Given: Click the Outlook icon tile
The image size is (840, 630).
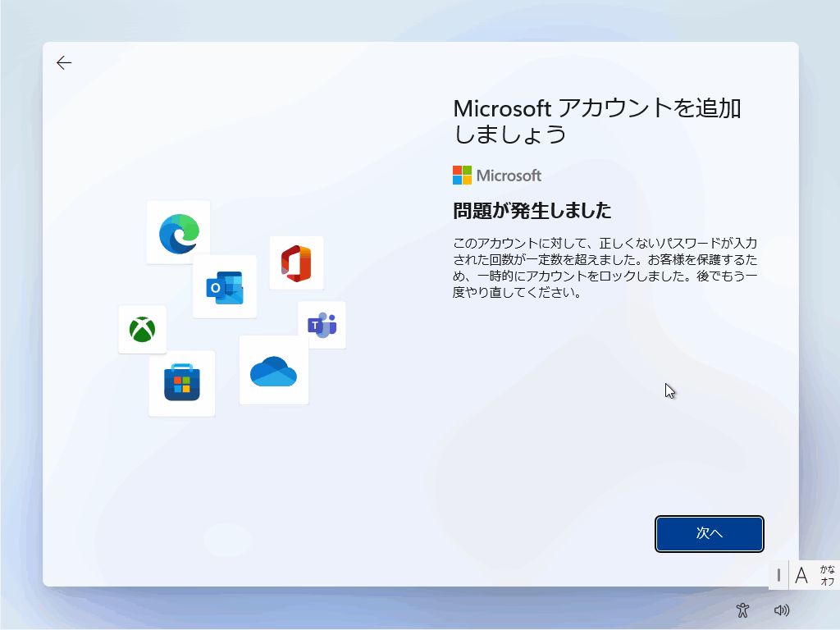Looking at the screenshot, I should point(225,286).
